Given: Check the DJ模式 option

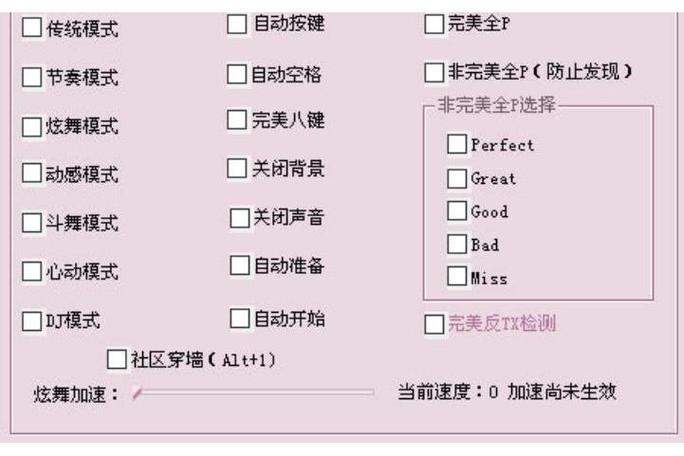Looking at the screenshot, I should click(33, 320).
